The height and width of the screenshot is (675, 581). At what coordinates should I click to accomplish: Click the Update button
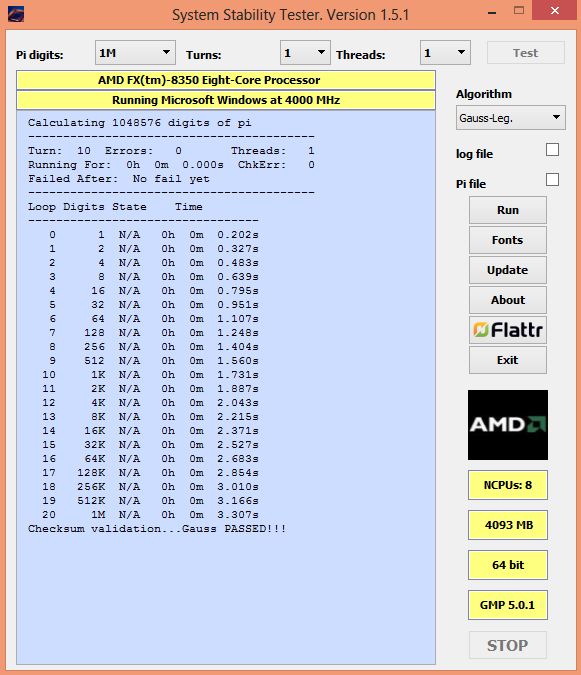508,270
